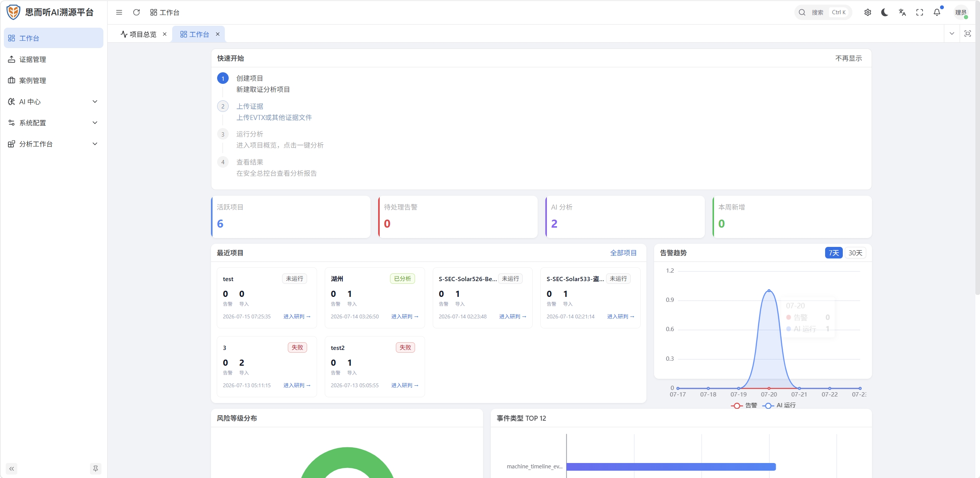Viewport: 980px width, 478px height.
Task: Click step 2 circle in 快速开始
Action: [x=223, y=107]
